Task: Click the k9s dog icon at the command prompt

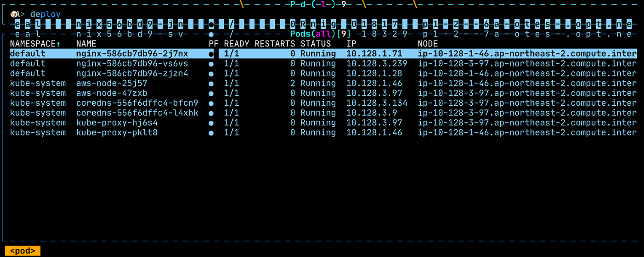Action: coord(15,14)
